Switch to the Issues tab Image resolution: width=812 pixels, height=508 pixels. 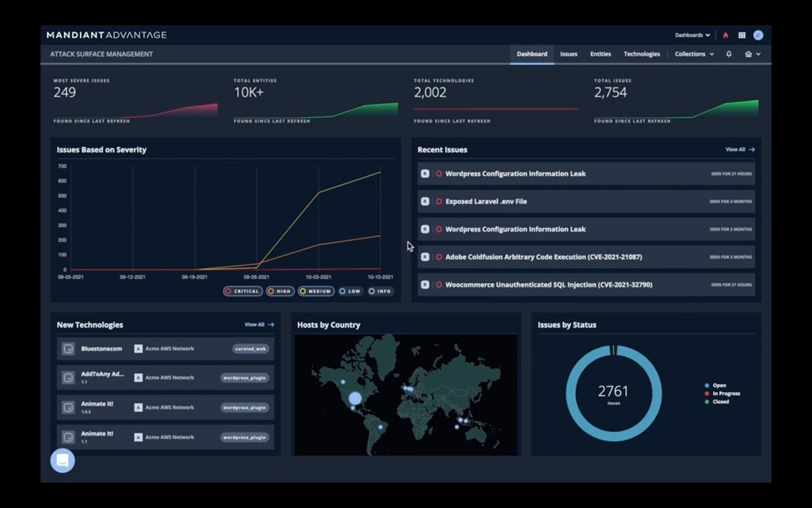(568, 54)
